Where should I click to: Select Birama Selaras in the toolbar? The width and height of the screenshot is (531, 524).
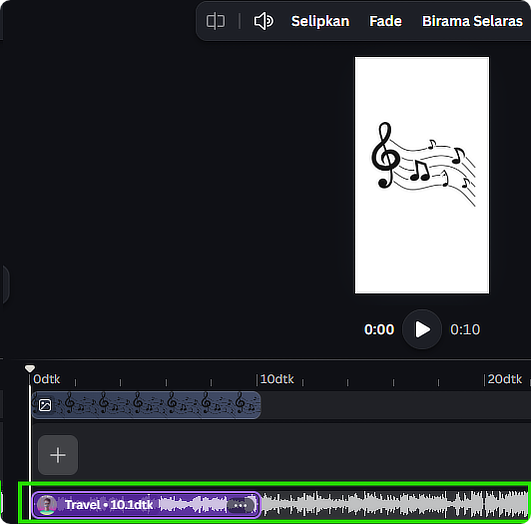point(472,21)
